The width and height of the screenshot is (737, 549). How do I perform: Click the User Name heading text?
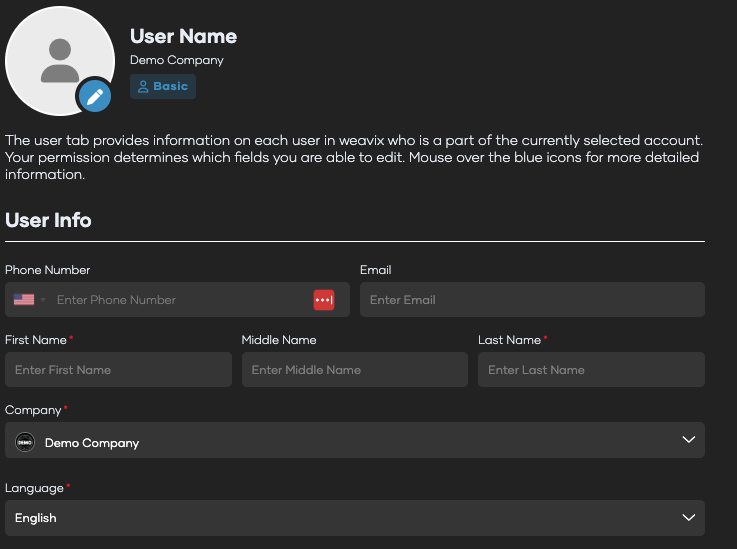(183, 36)
